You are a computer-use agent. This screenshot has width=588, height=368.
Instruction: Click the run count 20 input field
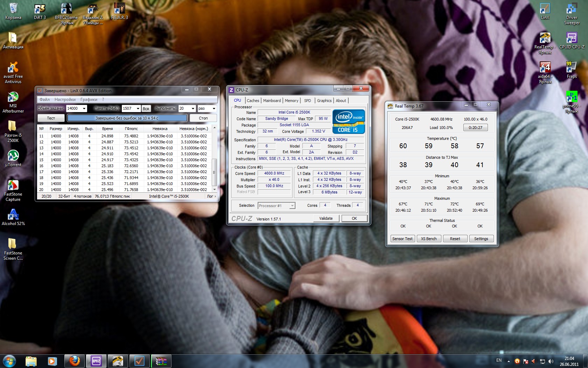(x=184, y=109)
